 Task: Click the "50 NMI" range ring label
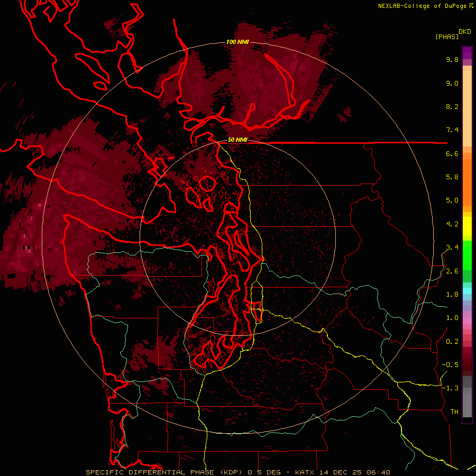pyautogui.click(x=237, y=140)
